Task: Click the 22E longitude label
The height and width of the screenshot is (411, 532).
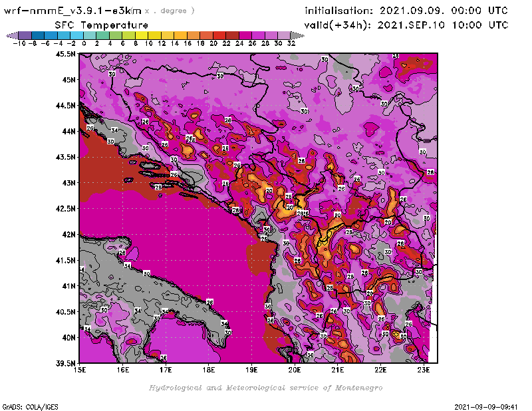Action: pyautogui.click(x=380, y=370)
